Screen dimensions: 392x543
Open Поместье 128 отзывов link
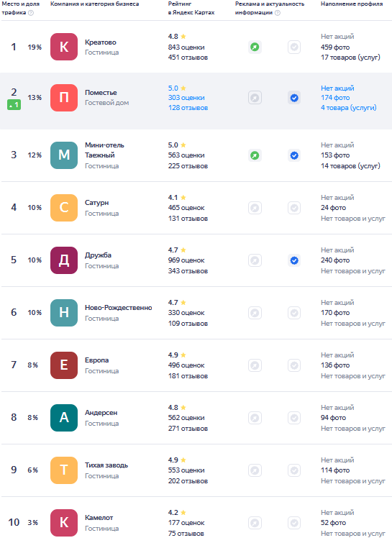coord(188,108)
